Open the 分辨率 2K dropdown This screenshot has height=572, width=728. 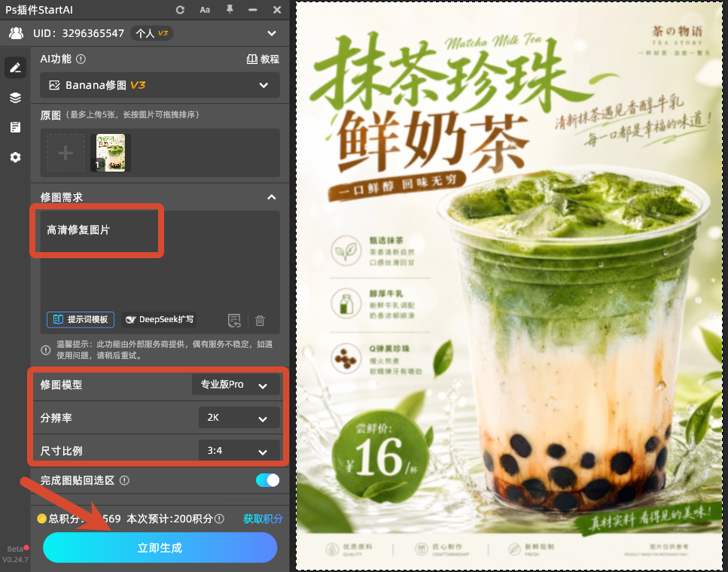click(239, 418)
